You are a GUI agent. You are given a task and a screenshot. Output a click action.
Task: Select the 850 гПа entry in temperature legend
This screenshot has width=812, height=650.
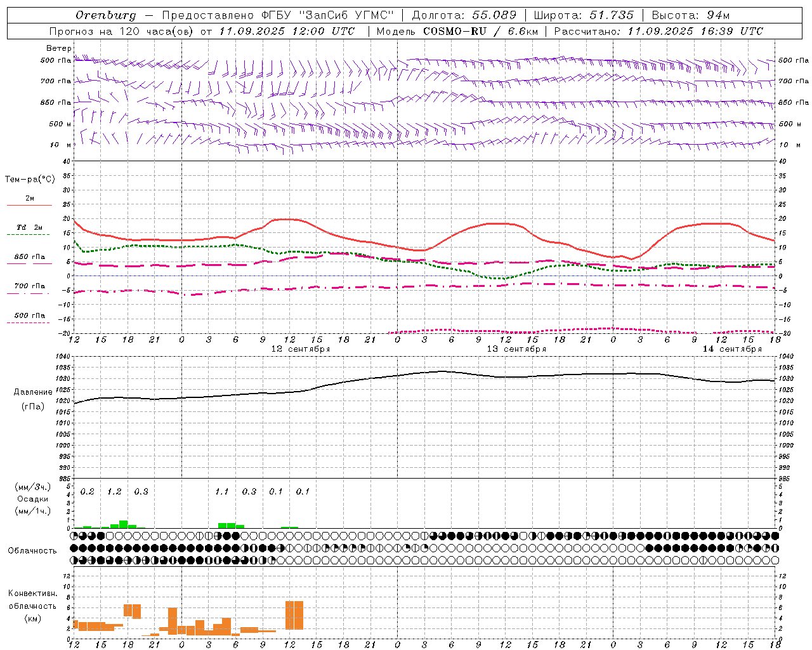pyautogui.click(x=30, y=257)
